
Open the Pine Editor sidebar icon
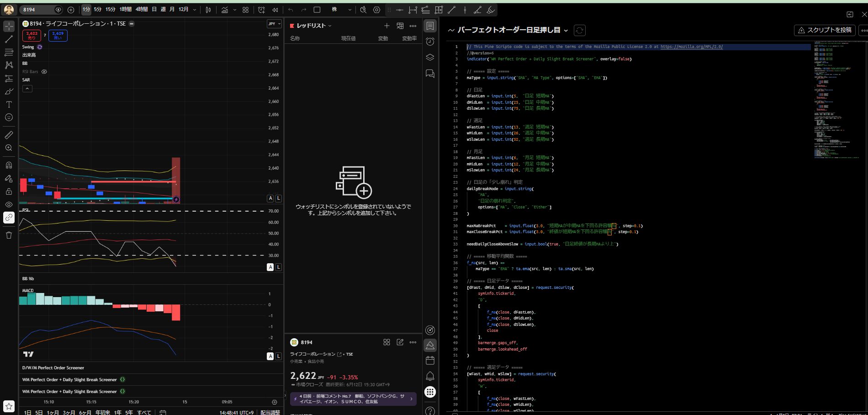[x=430, y=345]
